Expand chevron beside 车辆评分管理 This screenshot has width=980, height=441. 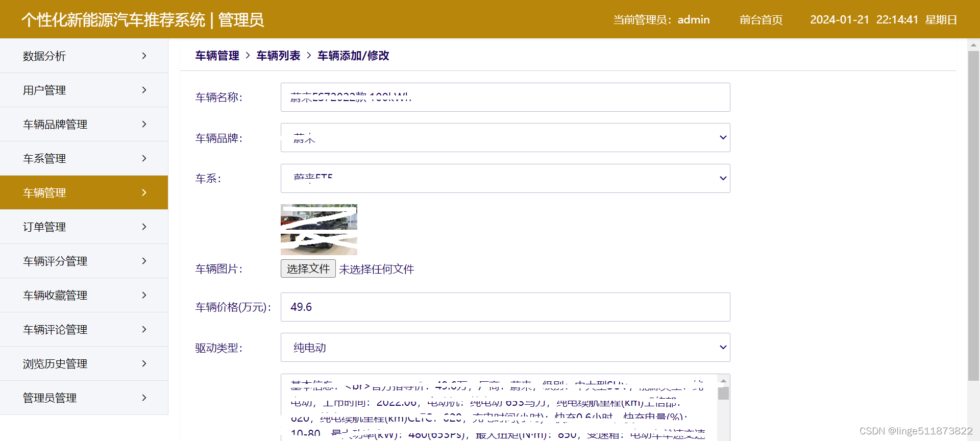(x=144, y=261)
